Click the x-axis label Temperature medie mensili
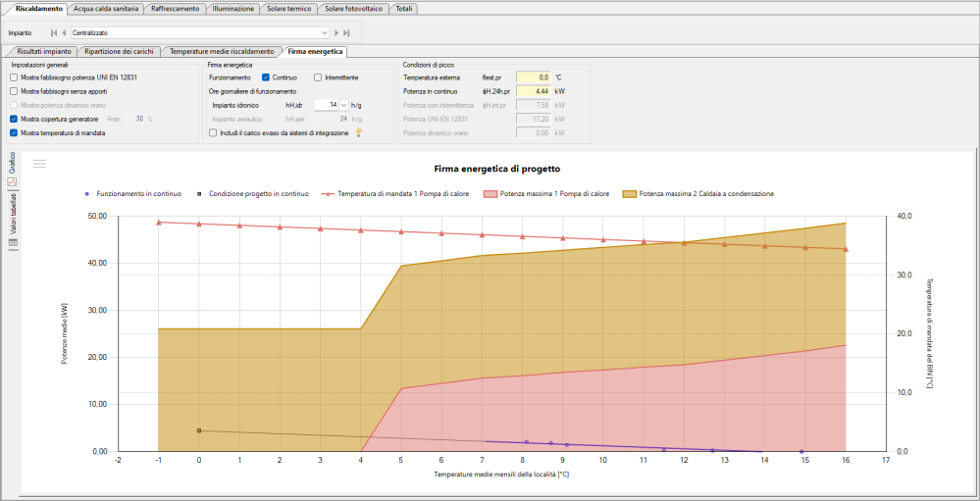Image resolution: width=980 pixels, height=501 pixels. pos(501,475)
